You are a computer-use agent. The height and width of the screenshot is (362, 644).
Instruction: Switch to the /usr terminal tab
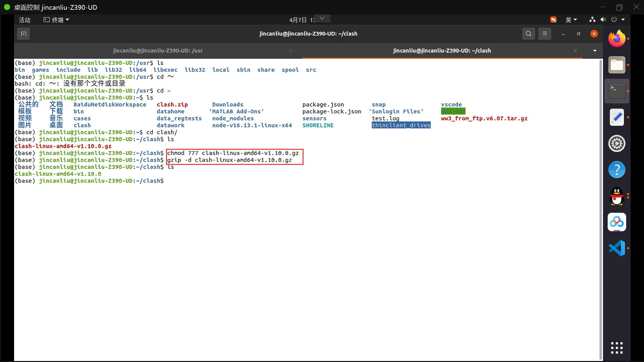[x=158, y=51]
